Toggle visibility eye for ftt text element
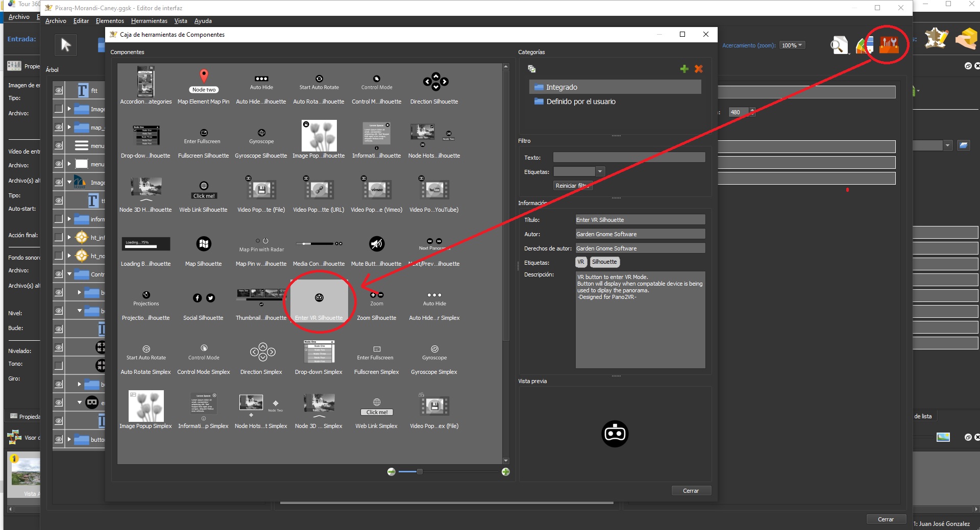980x530 pixels. [59, 90]
